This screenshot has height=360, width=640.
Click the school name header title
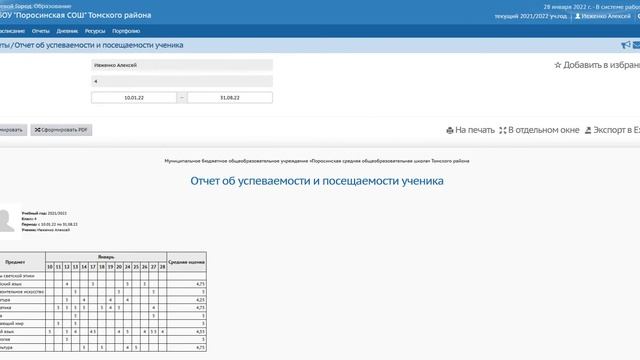(x=76, y=15)
